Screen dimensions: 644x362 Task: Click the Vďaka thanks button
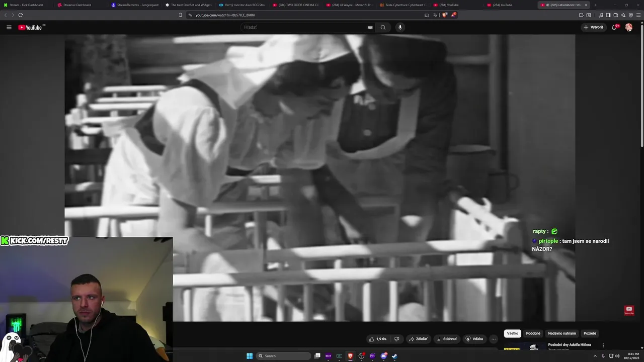pyautogui.click(x=474, y=339)
